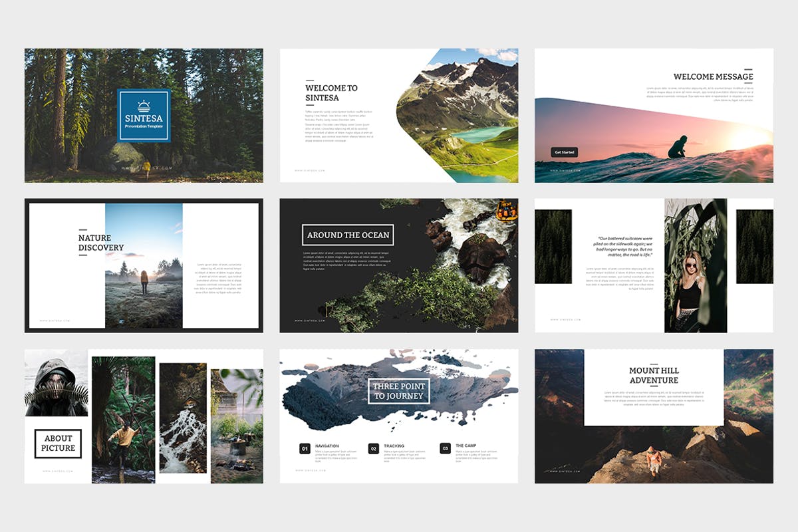The height and width of the screenshot is (532, 798).
Task: Click the Welcome to Sintesa heading
Action: (331, 92)
